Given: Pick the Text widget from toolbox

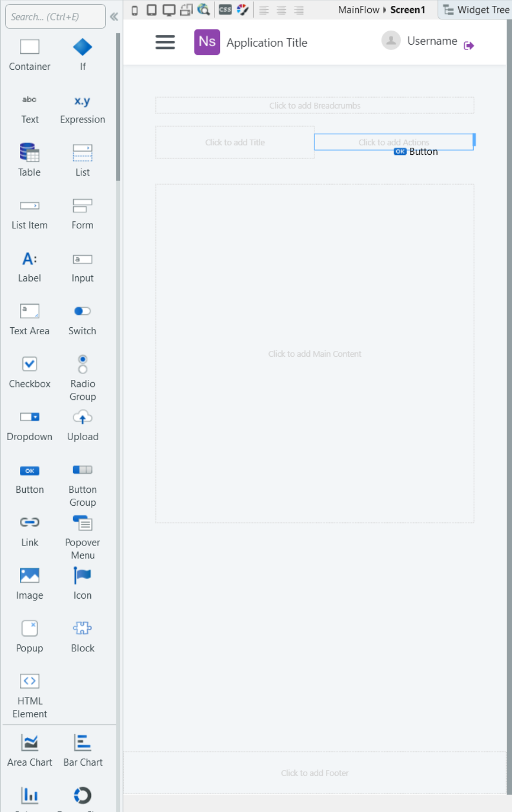Looking at the screenshot, I should click(x=30, y=109).
